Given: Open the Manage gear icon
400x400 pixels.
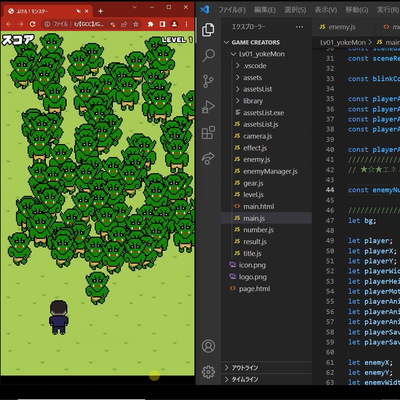Looking at the screenshot, I should [x=208, y=372].
